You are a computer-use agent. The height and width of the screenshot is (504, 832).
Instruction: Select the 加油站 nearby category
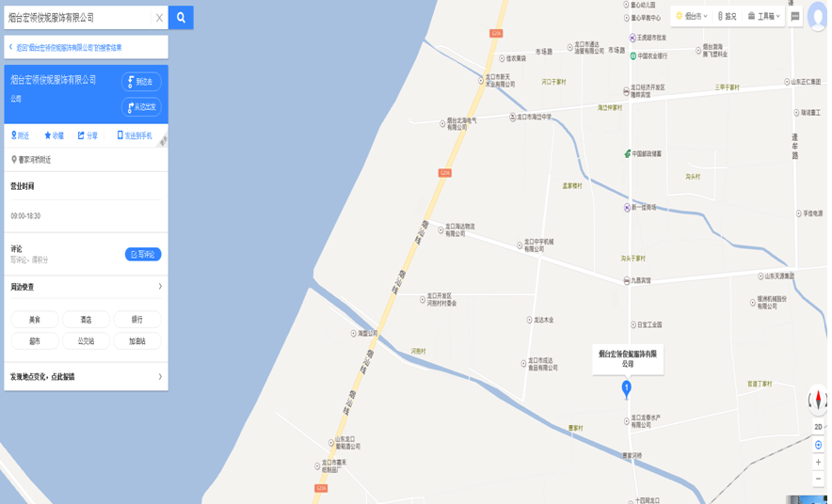(136, 340)
